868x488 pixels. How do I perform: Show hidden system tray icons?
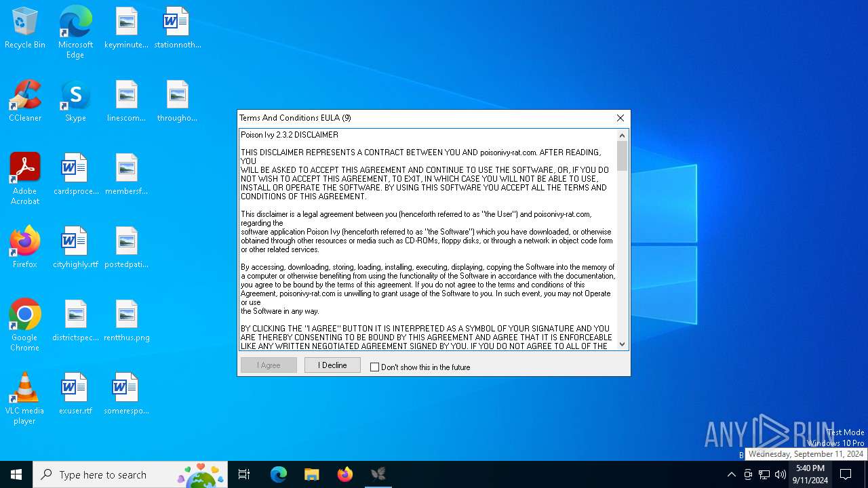731,474
